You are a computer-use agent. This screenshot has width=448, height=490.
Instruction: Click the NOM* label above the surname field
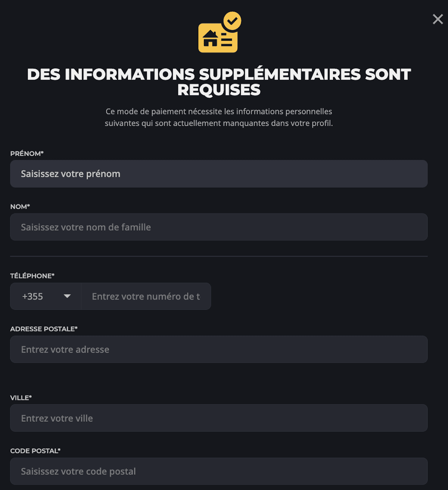[20, 206]
